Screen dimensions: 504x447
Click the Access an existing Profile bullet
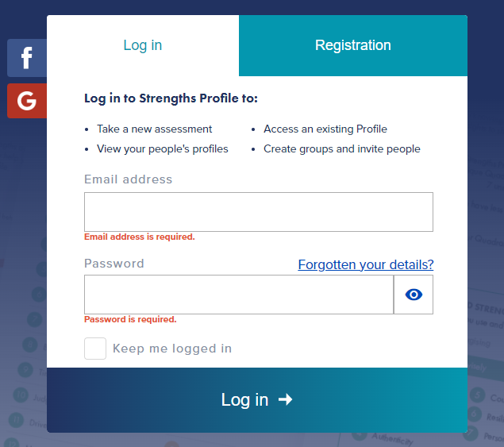[x=325, y=129]
